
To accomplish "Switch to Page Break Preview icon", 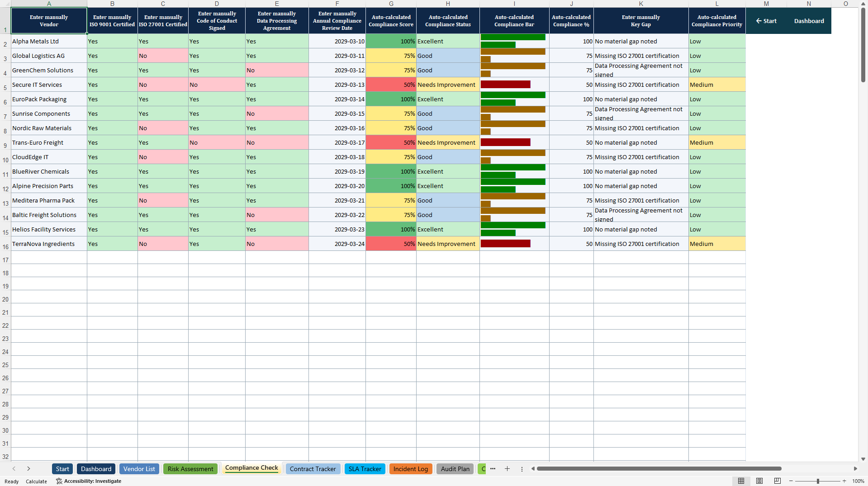I will 778,481.
